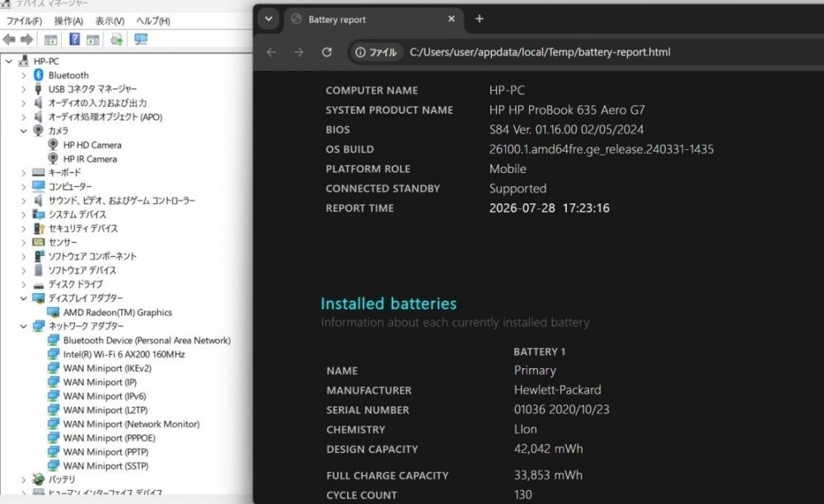This screenshot has width=824, height=504.
Task: Select WAN Miniport (PPTP)
Action: tap(105, 451)
